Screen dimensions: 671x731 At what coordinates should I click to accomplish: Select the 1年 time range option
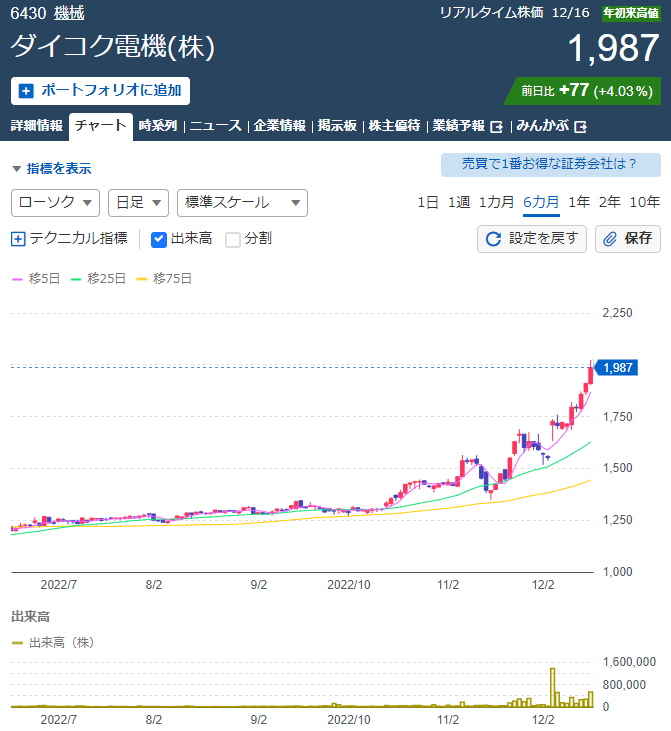(x=578, y=202)
